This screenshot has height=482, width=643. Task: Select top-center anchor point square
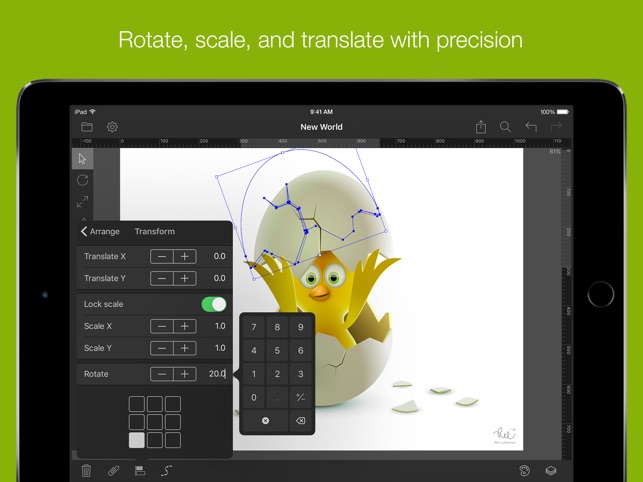point(155,404)
